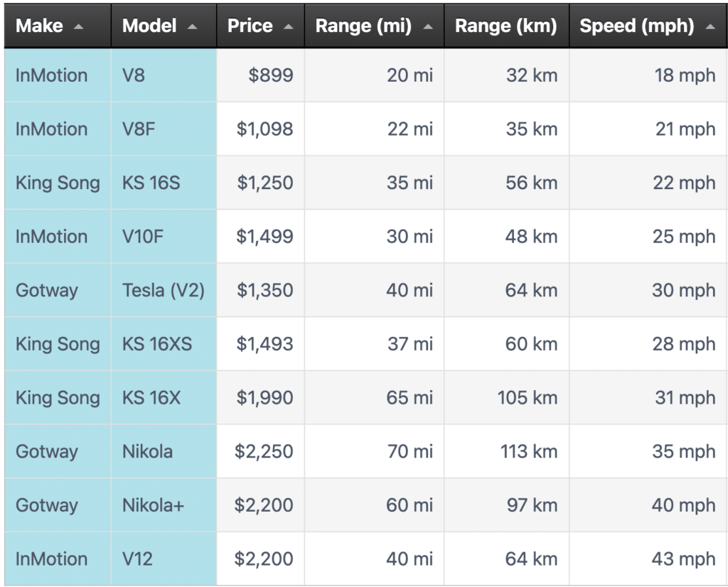Image resolution: width=728 pixels, height=587 pixels.
Task: Click the sort arrow beside Make header
Action: tap(79, 26)
